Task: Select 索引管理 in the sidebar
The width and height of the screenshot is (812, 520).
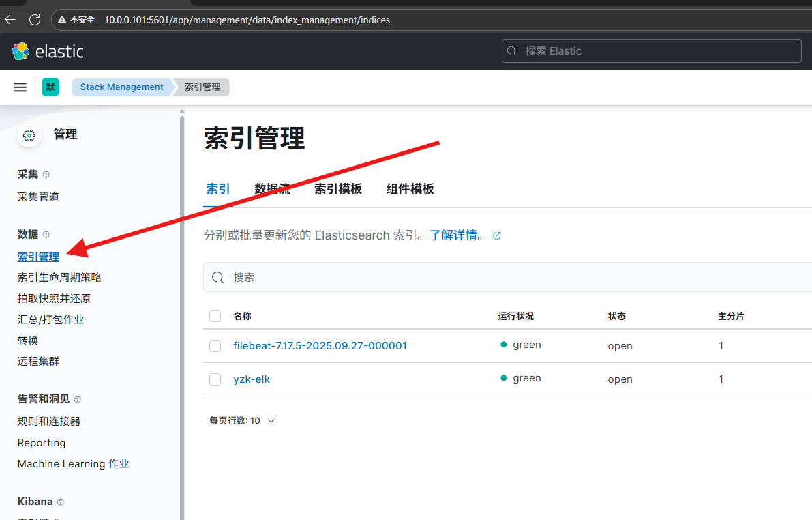Action: pos(38,257)
